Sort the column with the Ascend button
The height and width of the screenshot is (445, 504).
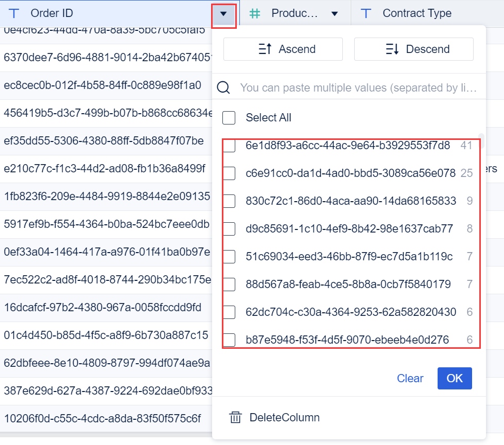(x=283, y=49)
